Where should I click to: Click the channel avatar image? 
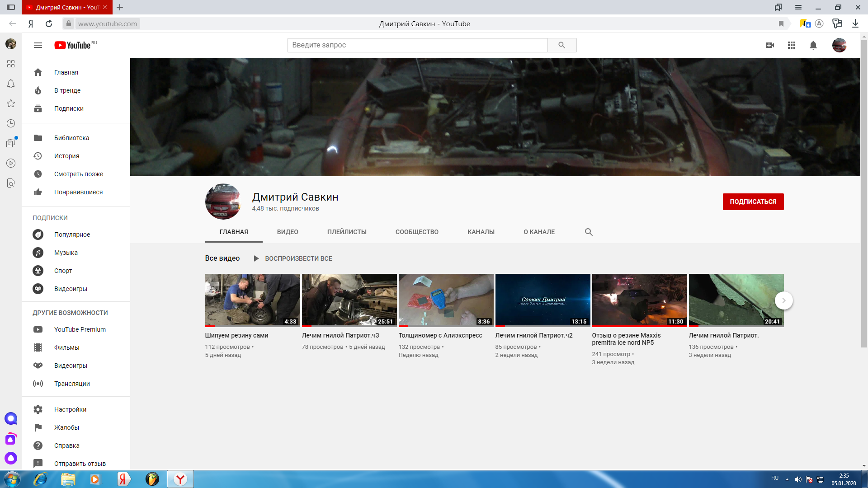[x=223, y=202]
